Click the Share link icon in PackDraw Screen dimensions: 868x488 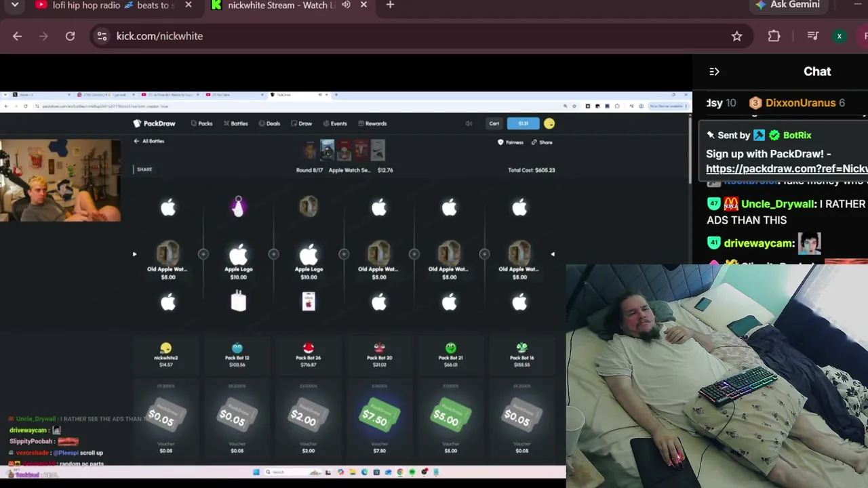[x=542, y=142]
